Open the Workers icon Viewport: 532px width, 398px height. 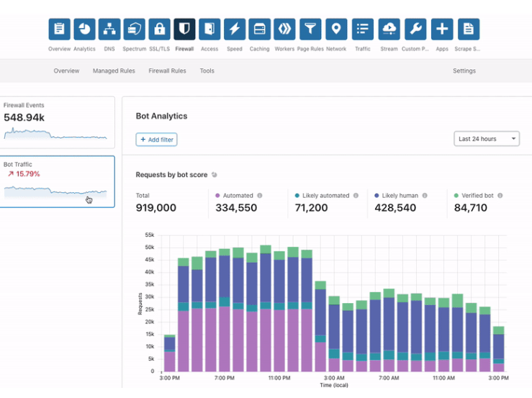click(x=284, y=30)
